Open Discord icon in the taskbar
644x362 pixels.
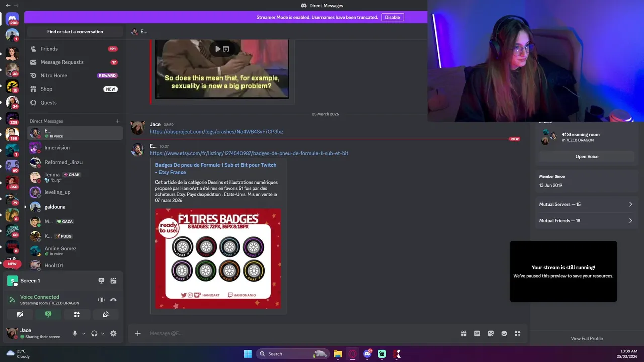point(367,354)
